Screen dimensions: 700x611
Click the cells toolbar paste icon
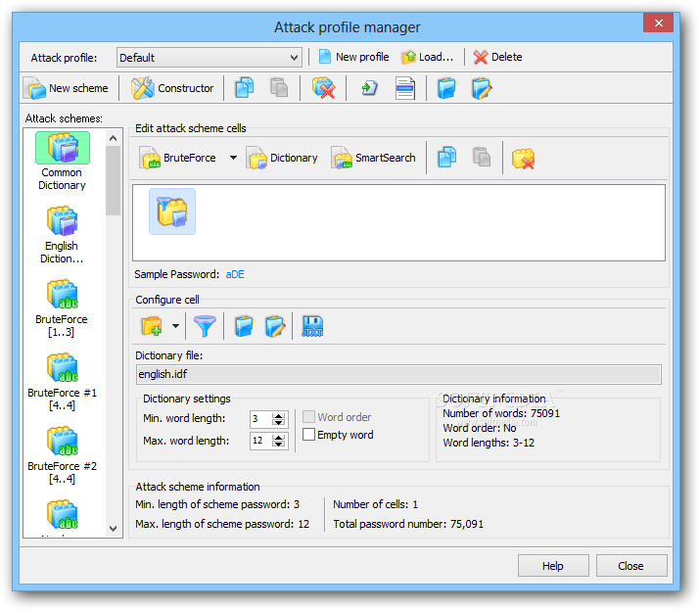coord(482,158)
